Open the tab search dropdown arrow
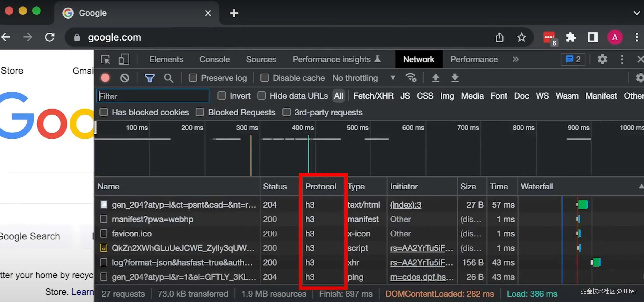 [636, 13]
